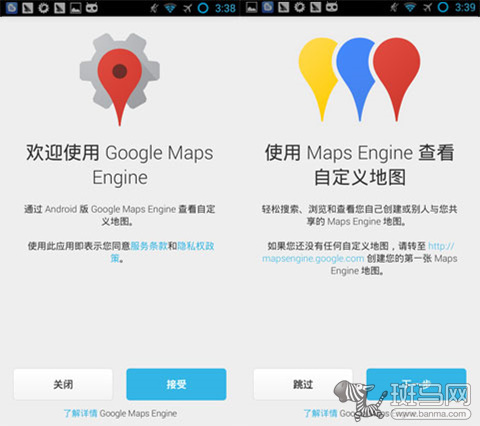Image resolution: width=480 pixels, height=426 pixels.
Task: Tap gear notification icon in left status bar
Action: point(43,8)
